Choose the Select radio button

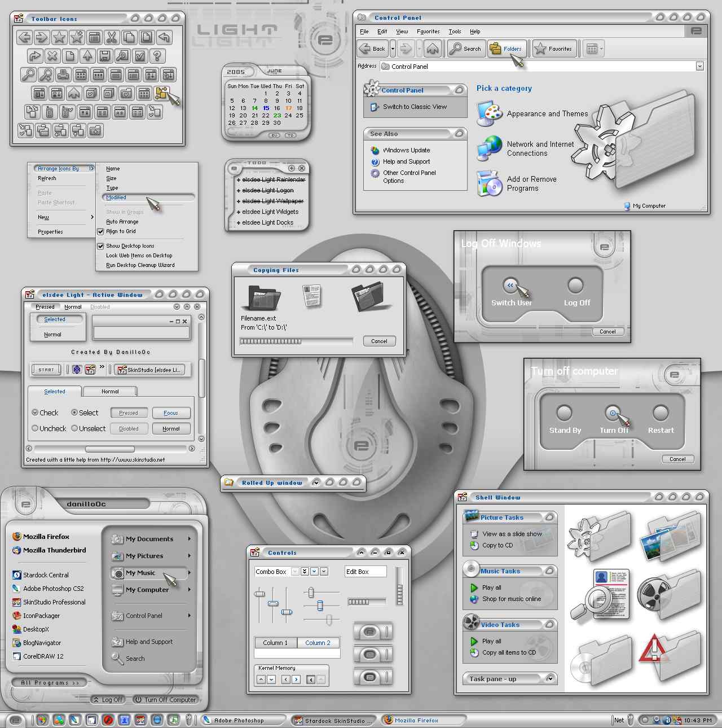point(74,413)
